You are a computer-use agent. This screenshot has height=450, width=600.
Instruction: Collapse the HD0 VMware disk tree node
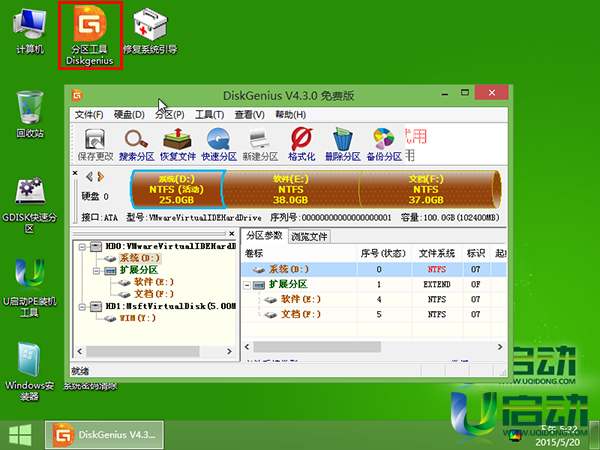[x=82, y=247]
